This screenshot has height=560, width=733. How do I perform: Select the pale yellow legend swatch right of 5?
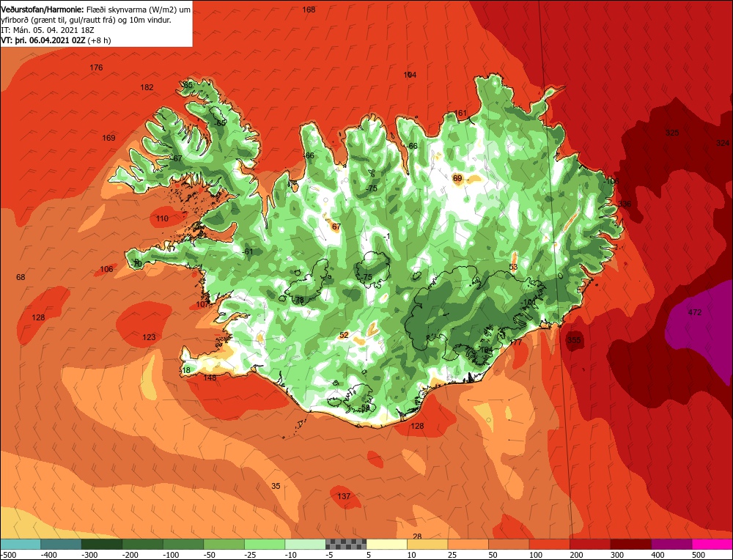(386, 544)
